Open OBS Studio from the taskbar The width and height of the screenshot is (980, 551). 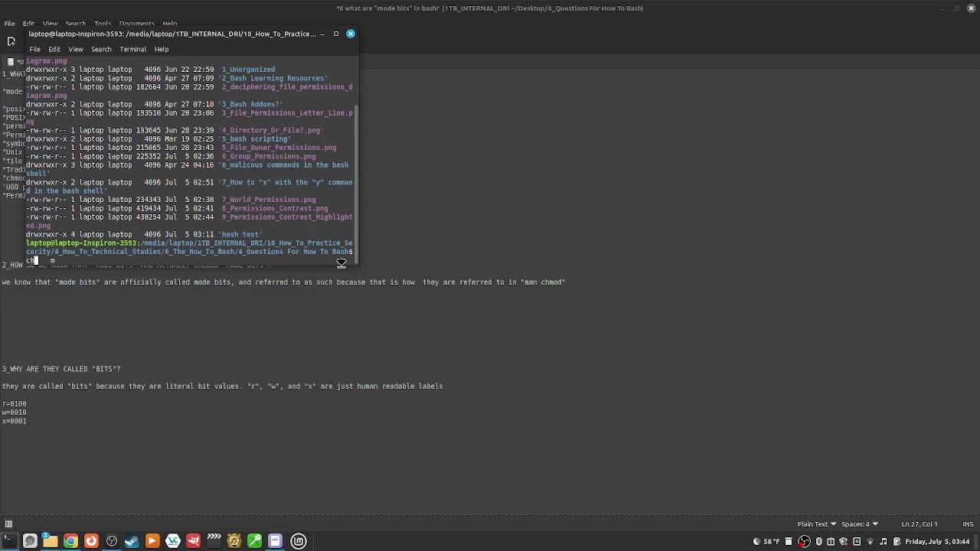112,541
